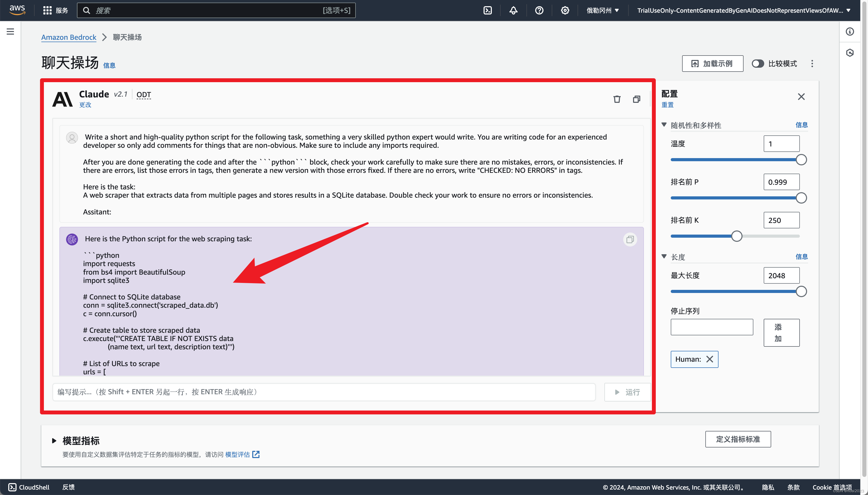Click the 定义指标标准 button
The image size is (868, 495).
738,439
